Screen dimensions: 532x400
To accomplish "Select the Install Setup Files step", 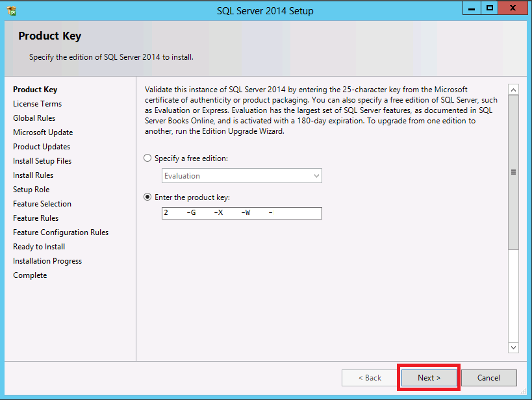I will (42, 161).
